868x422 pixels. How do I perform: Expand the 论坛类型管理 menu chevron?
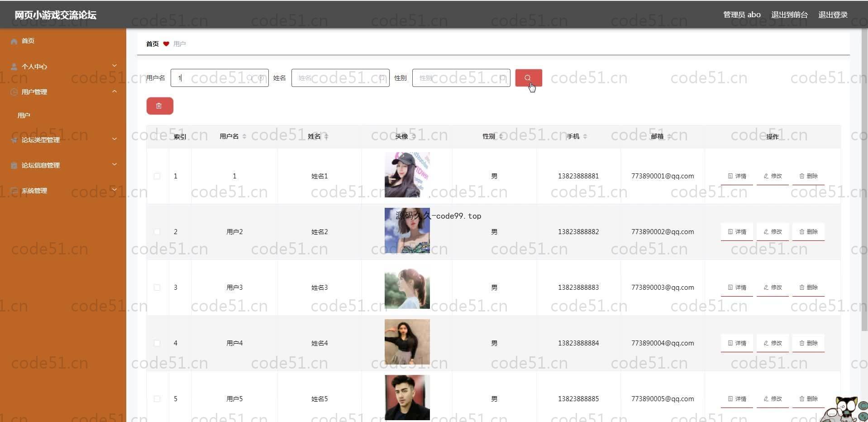pyautogui.click(x=114, y=139)
